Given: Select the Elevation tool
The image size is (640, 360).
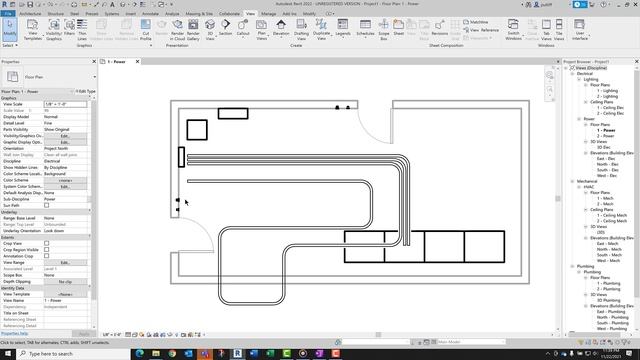Looking at the screenshot, I should (281, 29).
